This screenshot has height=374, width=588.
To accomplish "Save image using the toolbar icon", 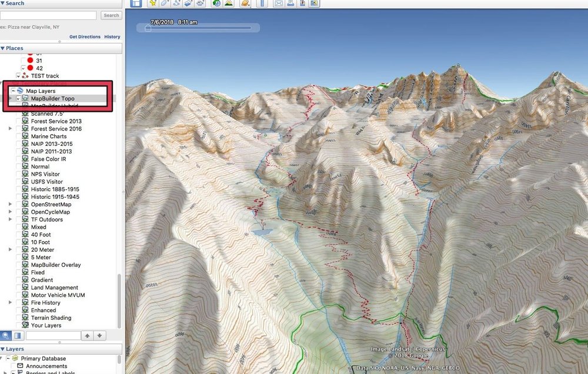I will [x=302, y=3].
